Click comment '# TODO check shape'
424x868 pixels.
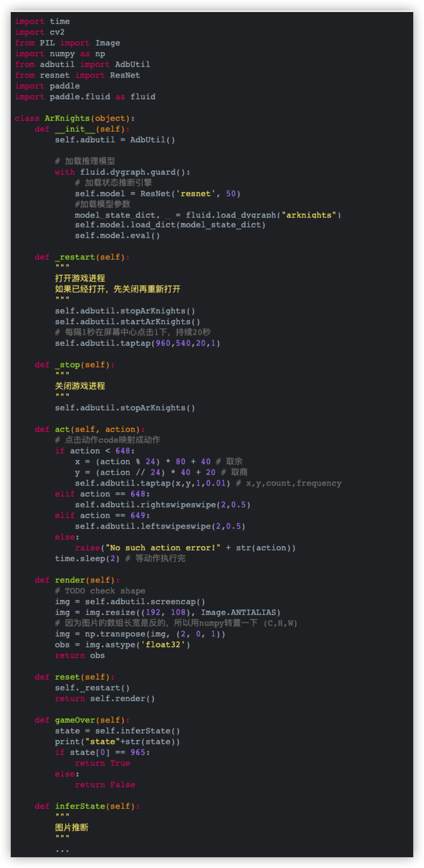point(100,591)
